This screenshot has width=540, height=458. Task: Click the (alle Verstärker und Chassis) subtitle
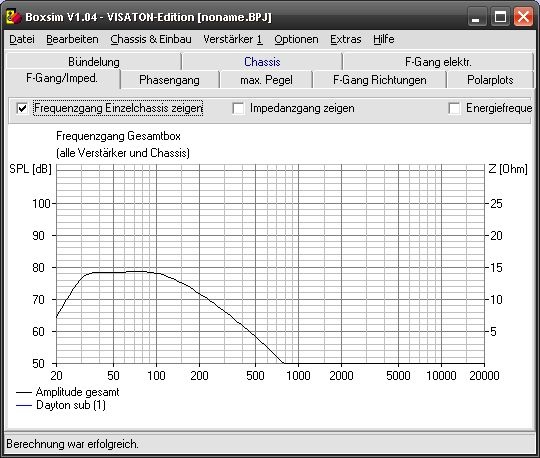(x=123, y=153)
